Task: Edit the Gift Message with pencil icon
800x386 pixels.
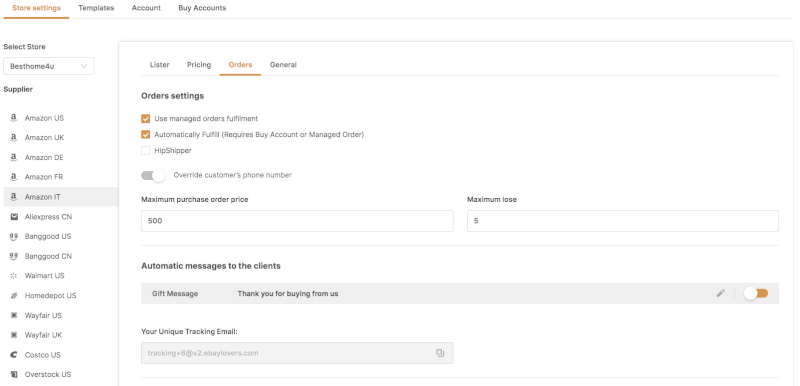Action: pos(720,293)
